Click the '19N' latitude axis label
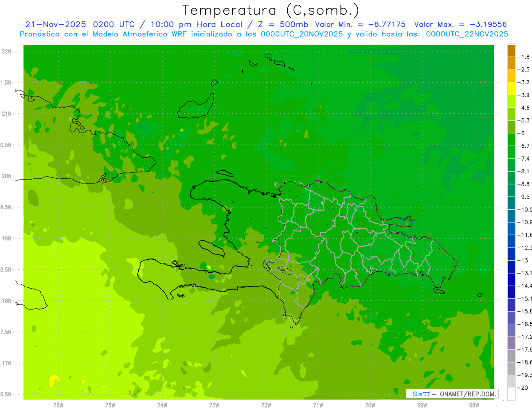532x411 pixels. (7, 238)
